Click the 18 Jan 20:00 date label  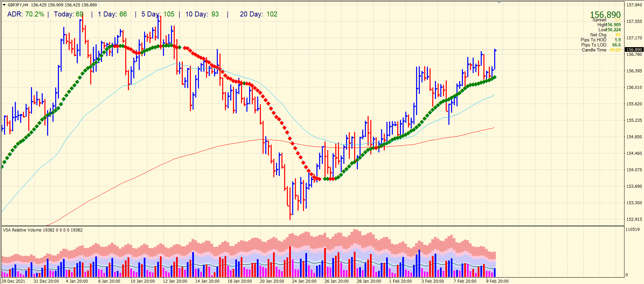tap(240, 281)
